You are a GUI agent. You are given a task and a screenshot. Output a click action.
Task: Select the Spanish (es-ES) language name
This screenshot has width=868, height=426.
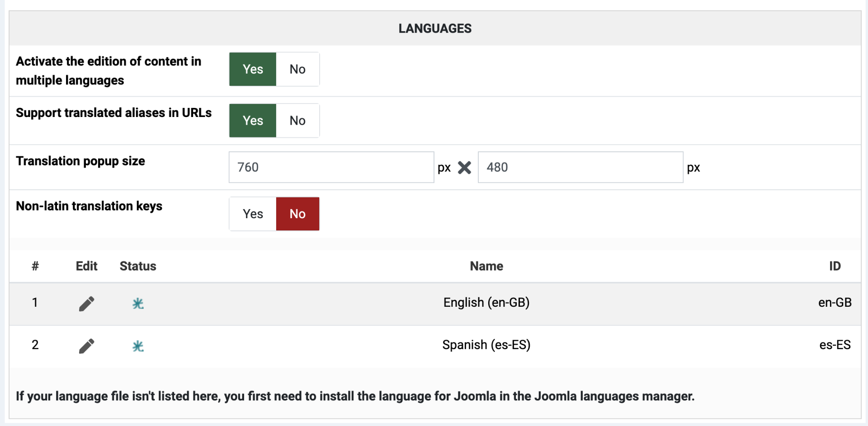pos(486,345)
